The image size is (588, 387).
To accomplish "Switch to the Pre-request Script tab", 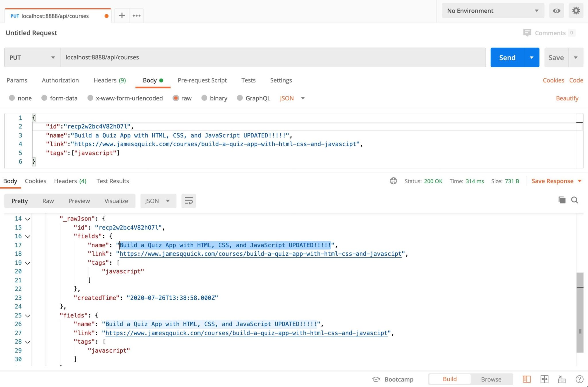I will click(202, 80).
